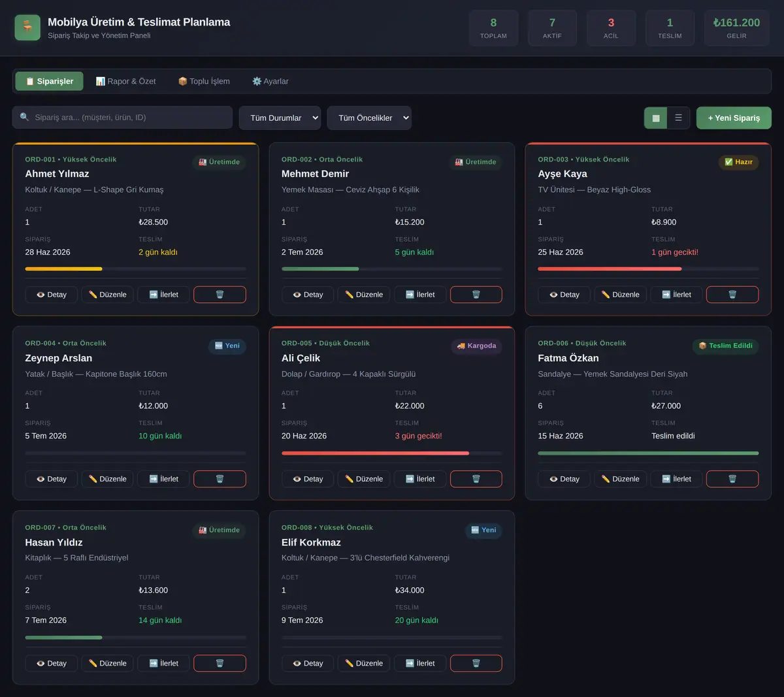The height and width of the screenshot is (697, 784).
Task: Click trash icon on Elif Korkmaz card
Action: click(476, 663)
